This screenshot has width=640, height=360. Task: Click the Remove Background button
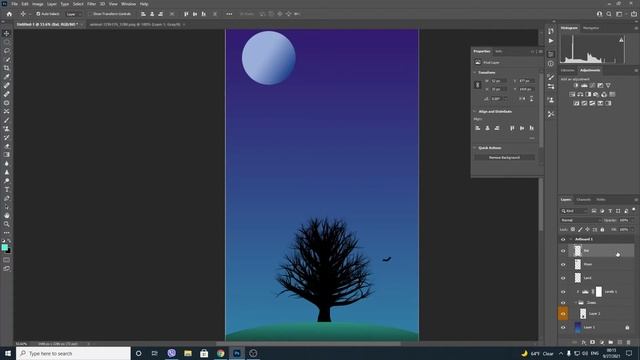pos(504,158)
